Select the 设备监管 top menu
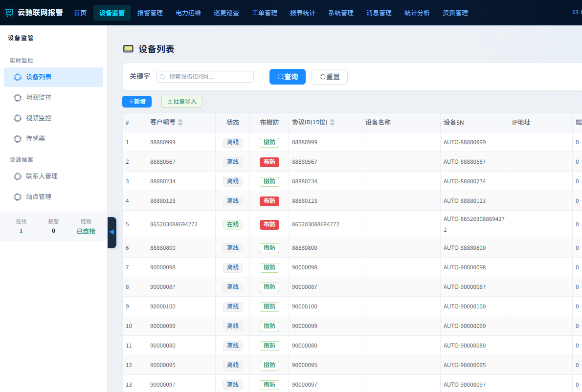Screen dimensions: 582x392 click(112, 13)
